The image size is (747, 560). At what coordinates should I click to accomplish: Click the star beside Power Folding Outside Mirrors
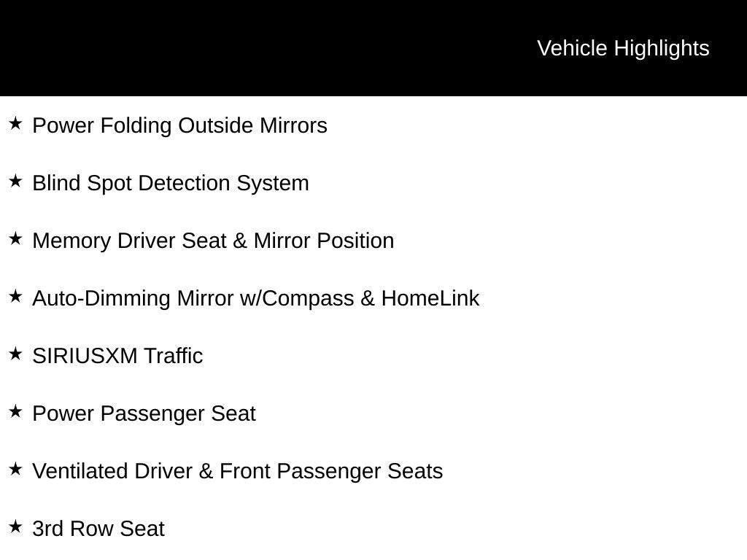pos(15,124)
